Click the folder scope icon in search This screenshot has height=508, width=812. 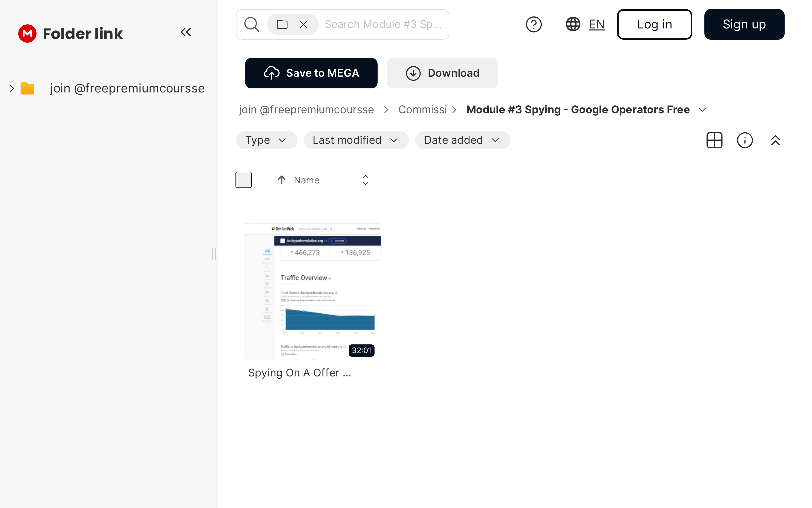tap(282, 24)
